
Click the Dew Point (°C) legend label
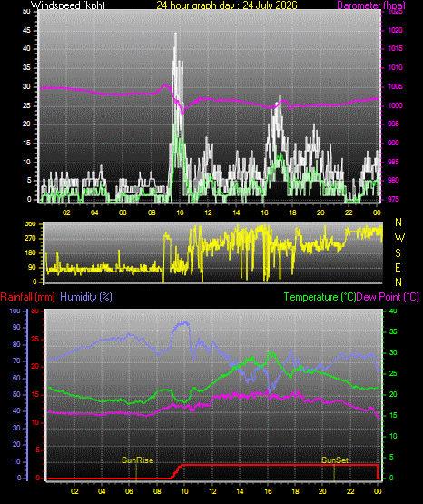[x=388, y=297]
